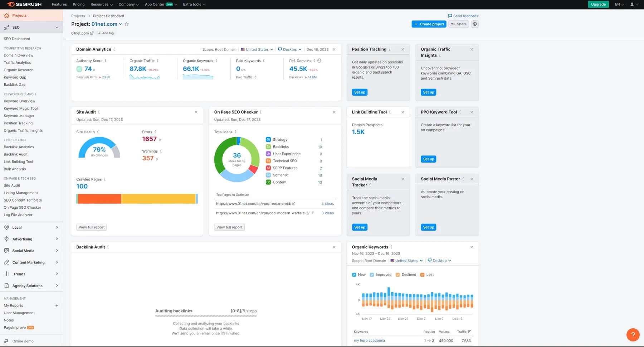
Task: Open the Strategy ideas icon
Action: click(x=268, y=140)
